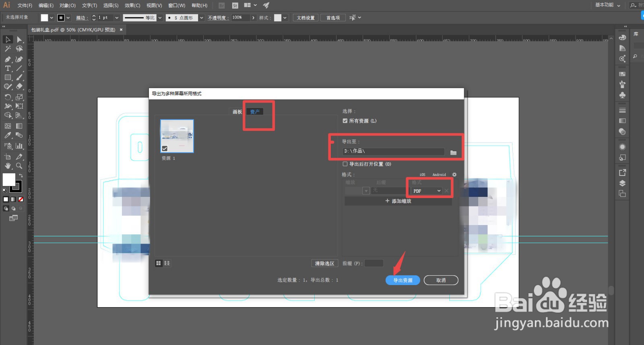Open the 样式 style dropdown
The width and height of the screenshot is (644, 345).
[x=285, y=18]
